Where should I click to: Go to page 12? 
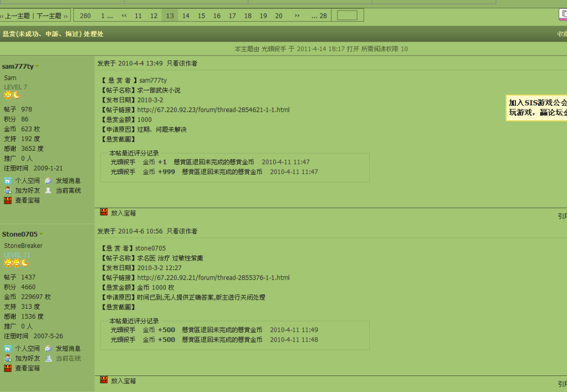(x=154, y=16)
